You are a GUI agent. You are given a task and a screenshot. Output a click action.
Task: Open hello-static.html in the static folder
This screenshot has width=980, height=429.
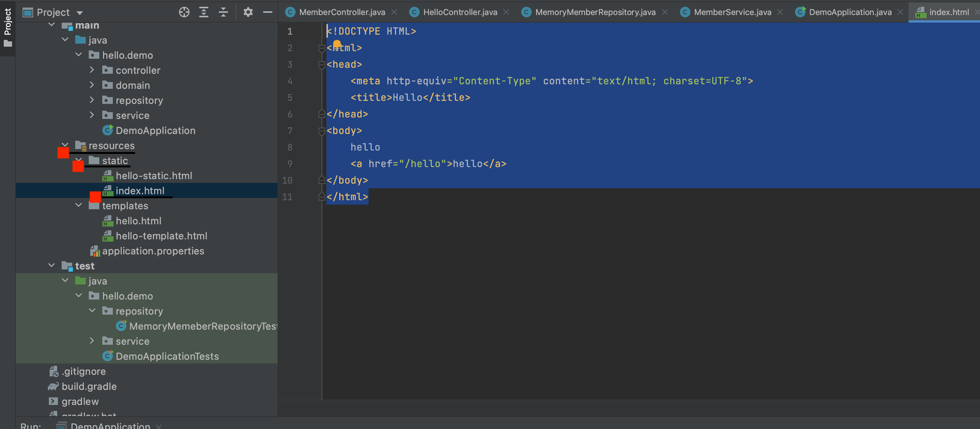[x=154, y=175]
